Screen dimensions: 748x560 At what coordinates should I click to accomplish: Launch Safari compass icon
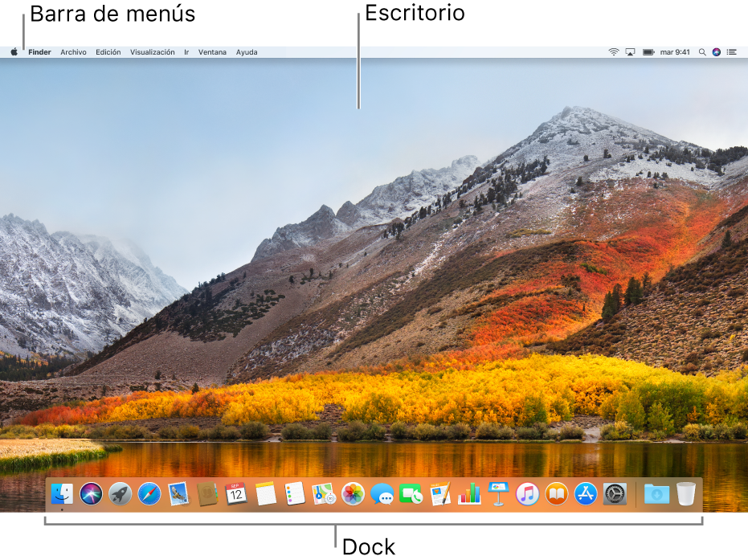point(149,493)
